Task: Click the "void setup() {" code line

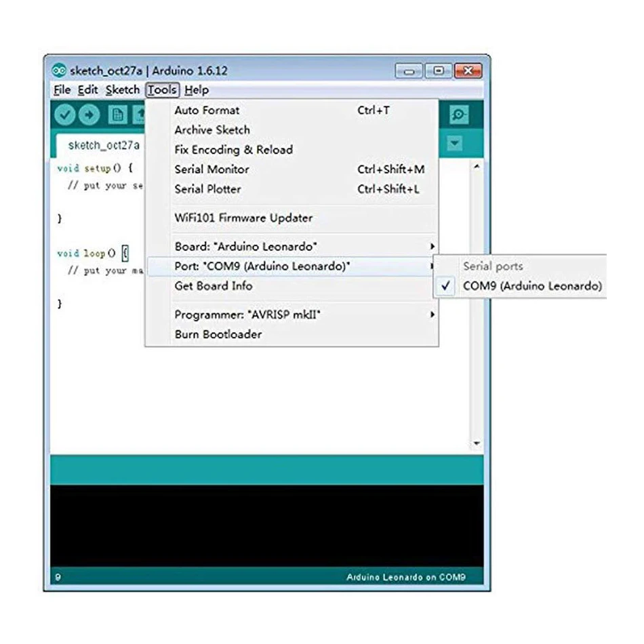Action: [x=95, y=168]
